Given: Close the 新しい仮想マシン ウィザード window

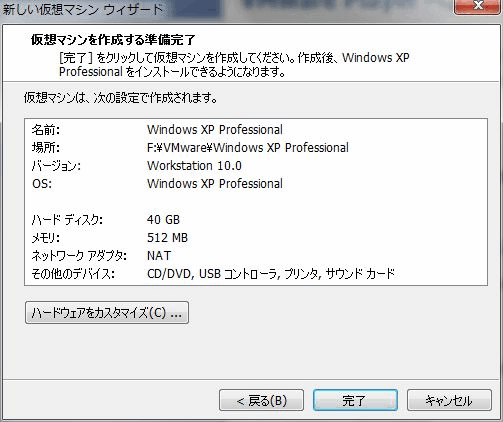Looking at the screenshot, I should [x=478, y=6].
